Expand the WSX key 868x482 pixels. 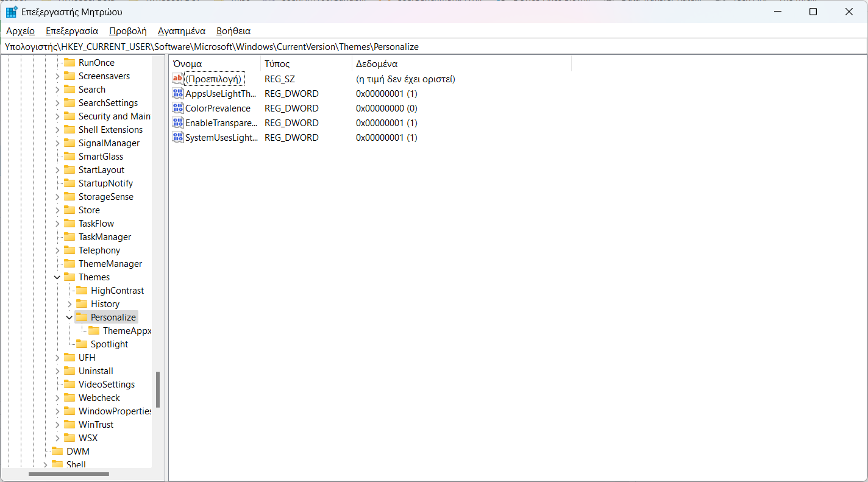click(x=57, y=438)
